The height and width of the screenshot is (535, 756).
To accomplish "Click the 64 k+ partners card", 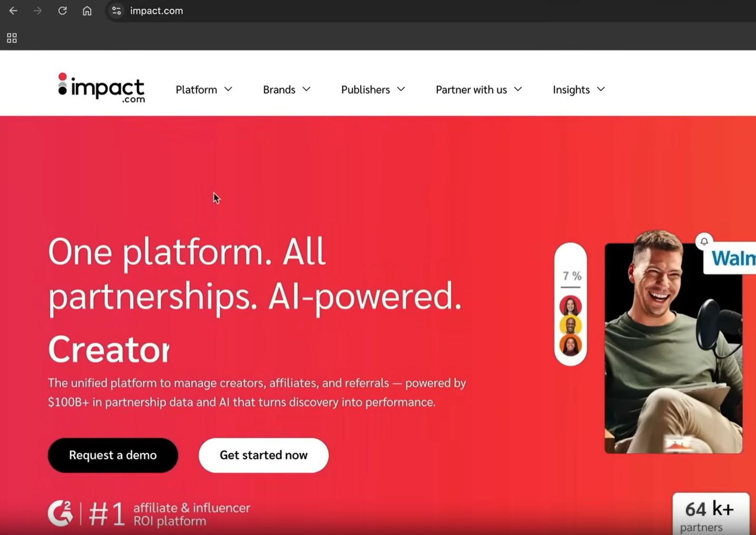I will click(711, 514).
